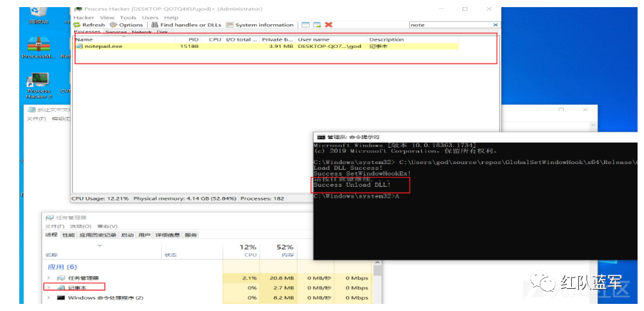Open Task Manager's 查看(V) menu
Viewport: 644px width, 311px height.
[107, 227]
